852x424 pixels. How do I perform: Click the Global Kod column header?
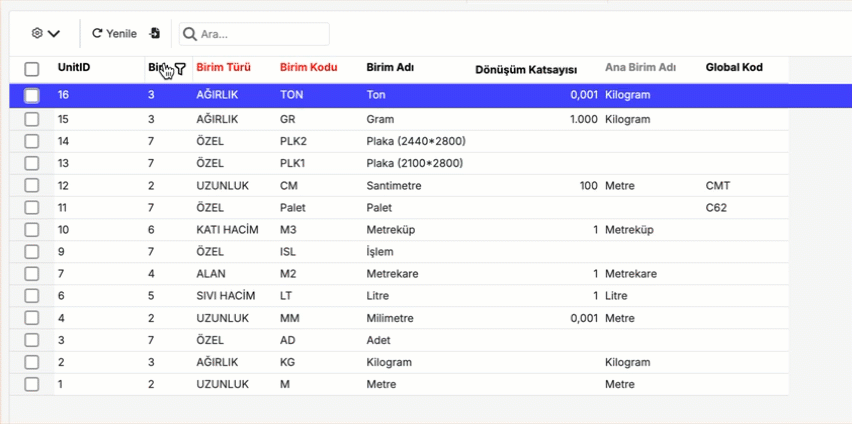pos(734,68)
